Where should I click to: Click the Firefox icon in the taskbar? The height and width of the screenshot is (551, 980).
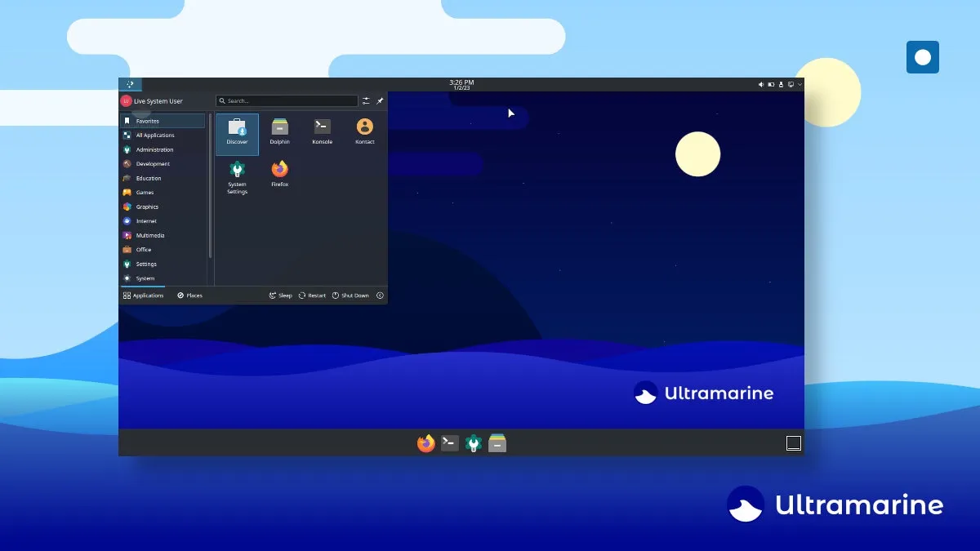[x=425, y=443]
